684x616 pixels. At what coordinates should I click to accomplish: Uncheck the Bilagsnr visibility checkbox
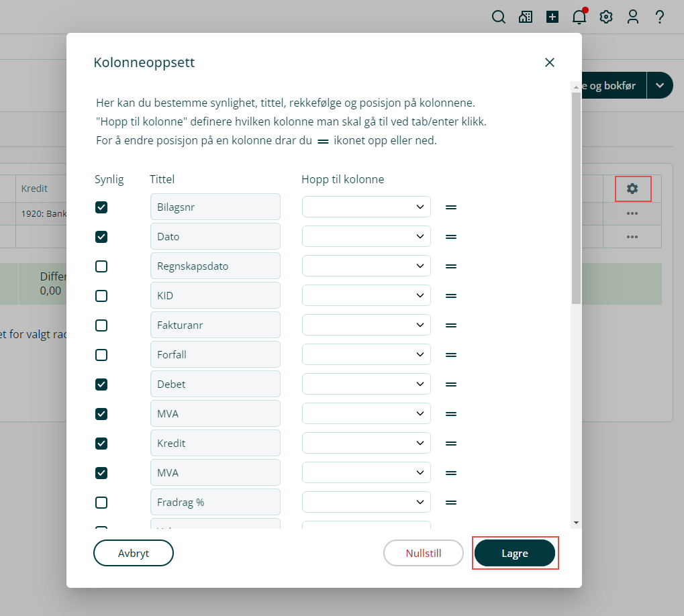pos(101,207)
